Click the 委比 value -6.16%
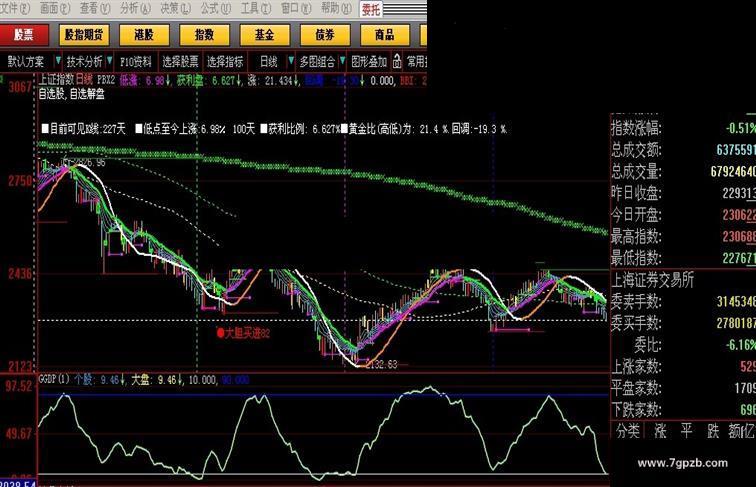 741,345
